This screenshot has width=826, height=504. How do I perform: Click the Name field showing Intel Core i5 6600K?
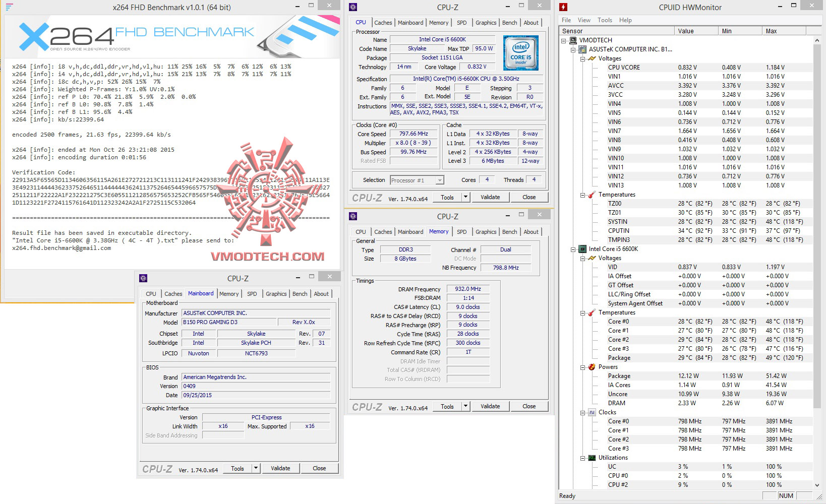(442, 39)
